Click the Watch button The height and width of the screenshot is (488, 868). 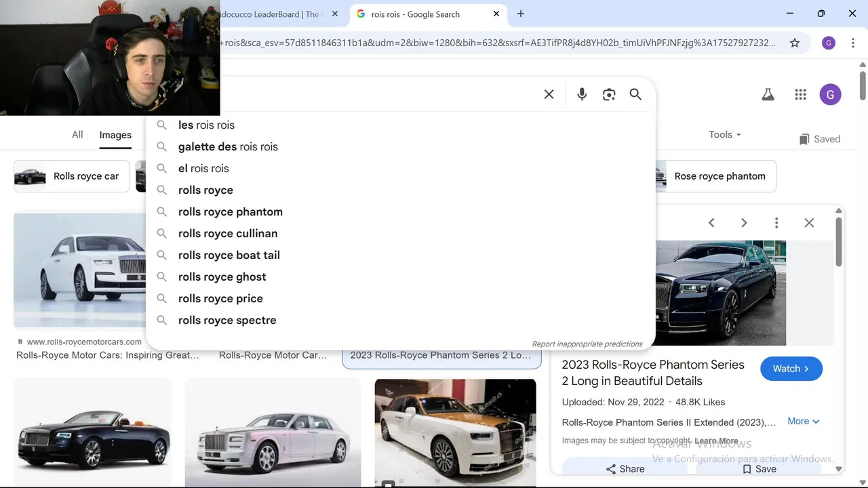pos(791,369)
